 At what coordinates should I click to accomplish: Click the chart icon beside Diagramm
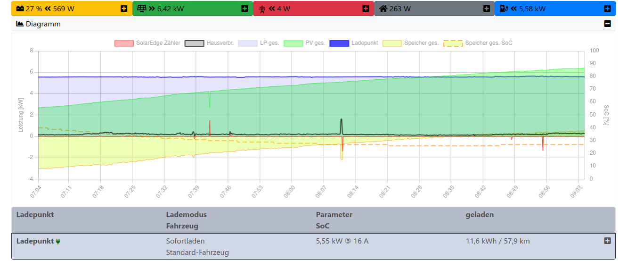[x=20, y=24]
